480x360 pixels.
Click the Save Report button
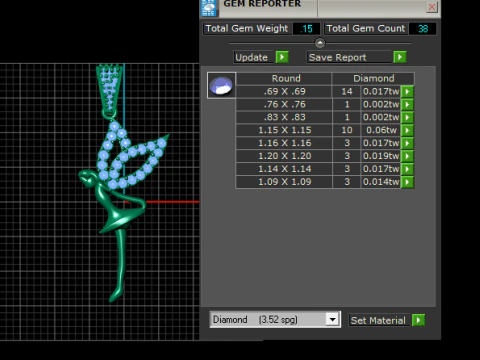349,57
